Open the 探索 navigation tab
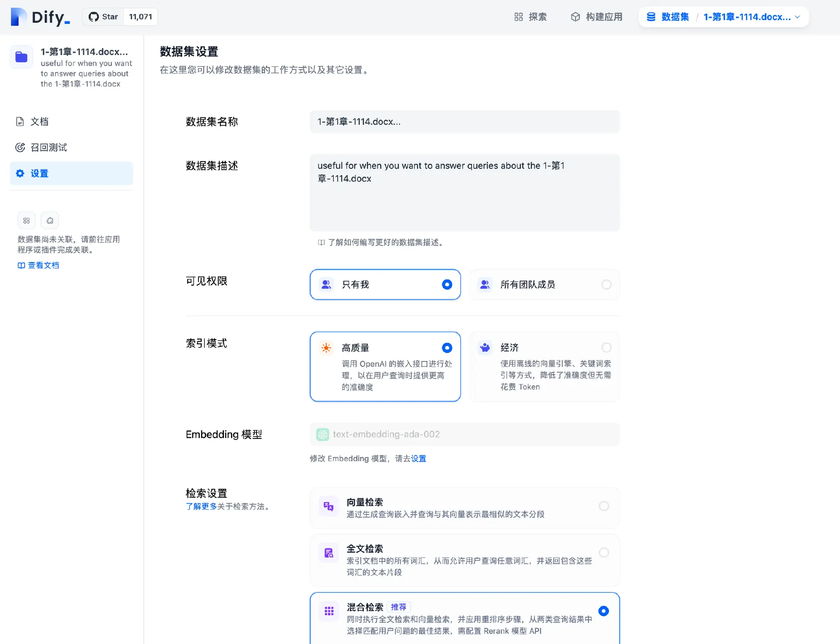 [x=530, y=17]
